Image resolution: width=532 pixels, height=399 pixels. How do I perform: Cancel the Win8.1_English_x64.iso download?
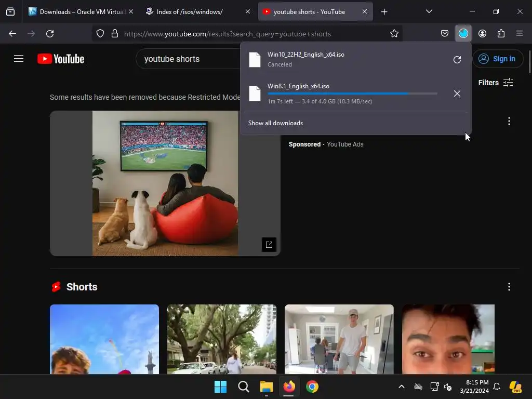click(x=457, y=94)
